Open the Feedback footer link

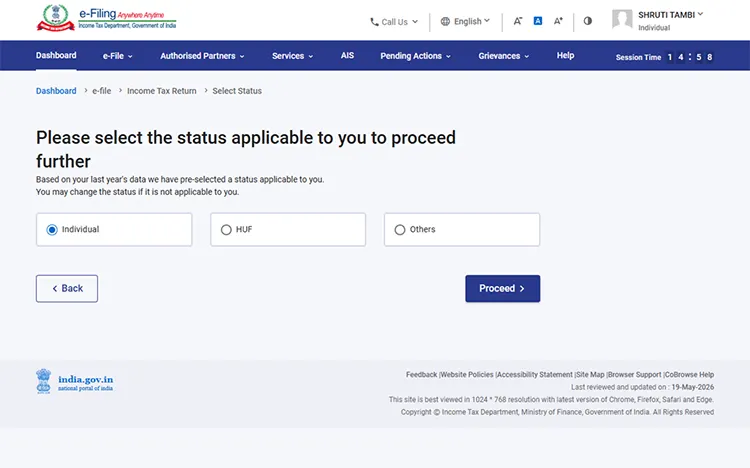click(x=421, y=375)
